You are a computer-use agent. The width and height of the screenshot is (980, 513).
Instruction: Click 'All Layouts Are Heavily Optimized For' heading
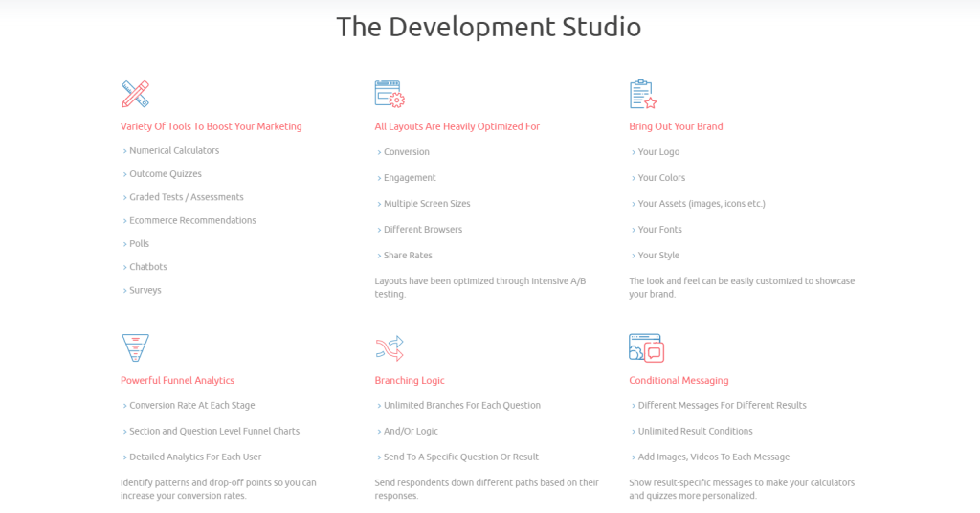pos(457,126)
